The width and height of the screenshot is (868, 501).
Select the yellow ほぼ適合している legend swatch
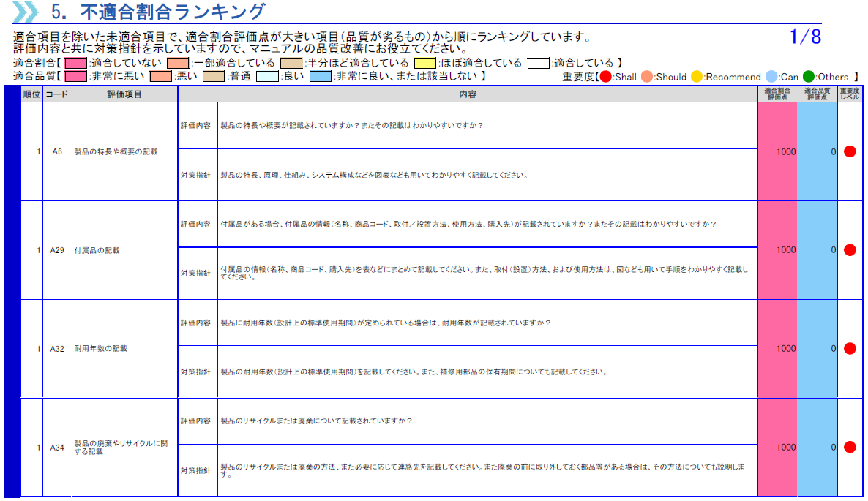click(x=425, y=63)
